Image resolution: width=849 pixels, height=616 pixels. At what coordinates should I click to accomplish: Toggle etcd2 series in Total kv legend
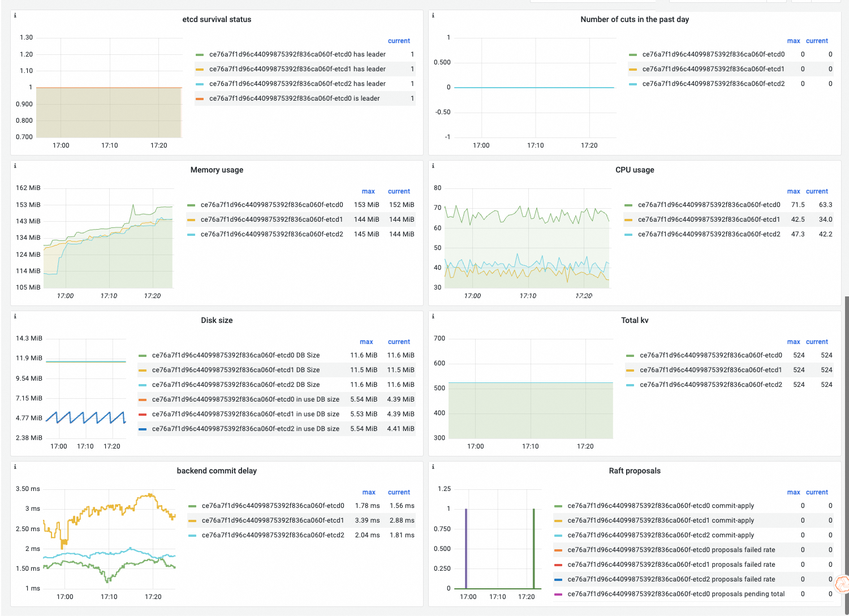[711, 385]
